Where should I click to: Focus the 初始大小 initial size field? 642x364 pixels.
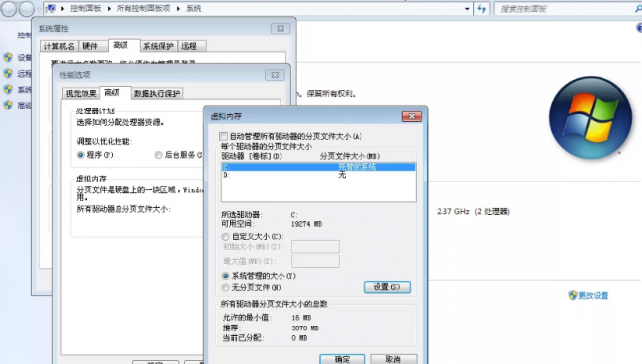tap(315, 247)
